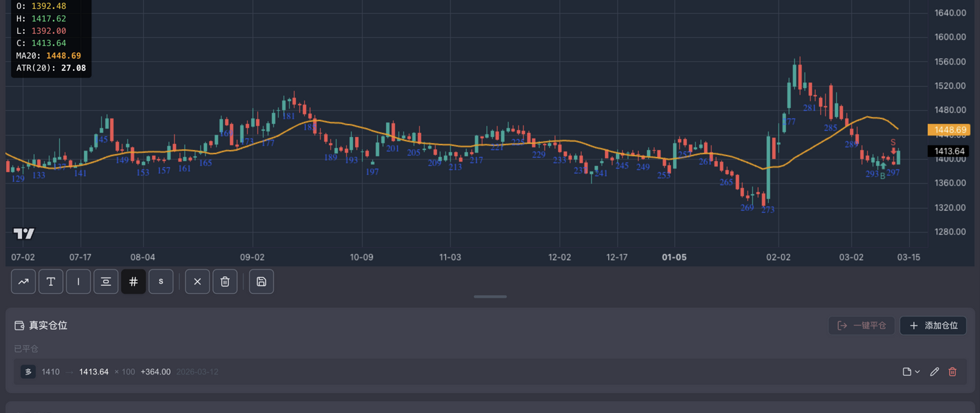The height and width of the screenshot is (413, 980).
Task: Click the 多 long badge on position row
Action: click(28, 372)
